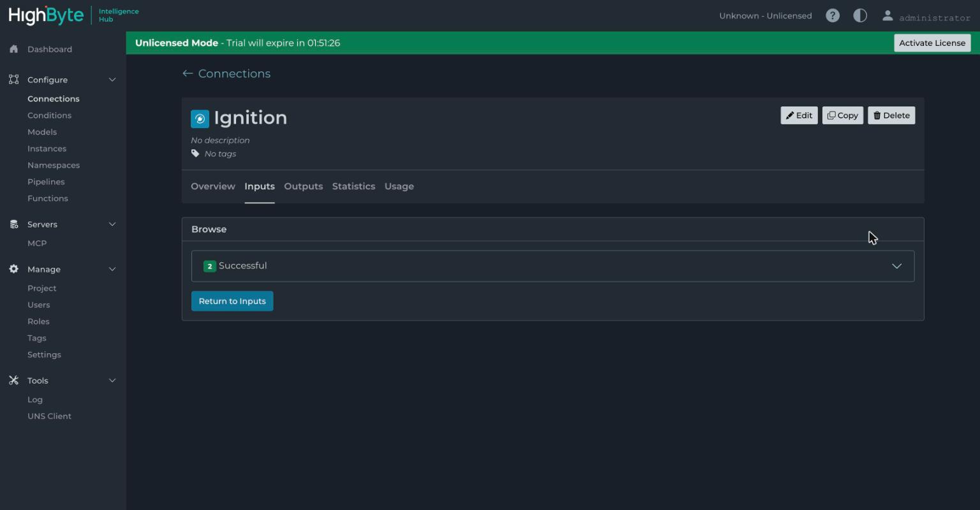Open the help question mark icon
980x510 pixels.
pyautogui.click(x=833, y=16)
